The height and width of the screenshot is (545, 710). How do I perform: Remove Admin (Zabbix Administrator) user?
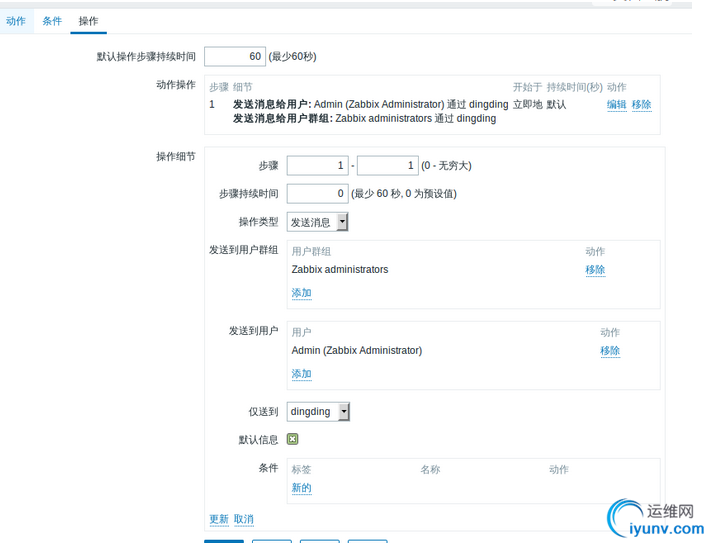coord(610,351)
